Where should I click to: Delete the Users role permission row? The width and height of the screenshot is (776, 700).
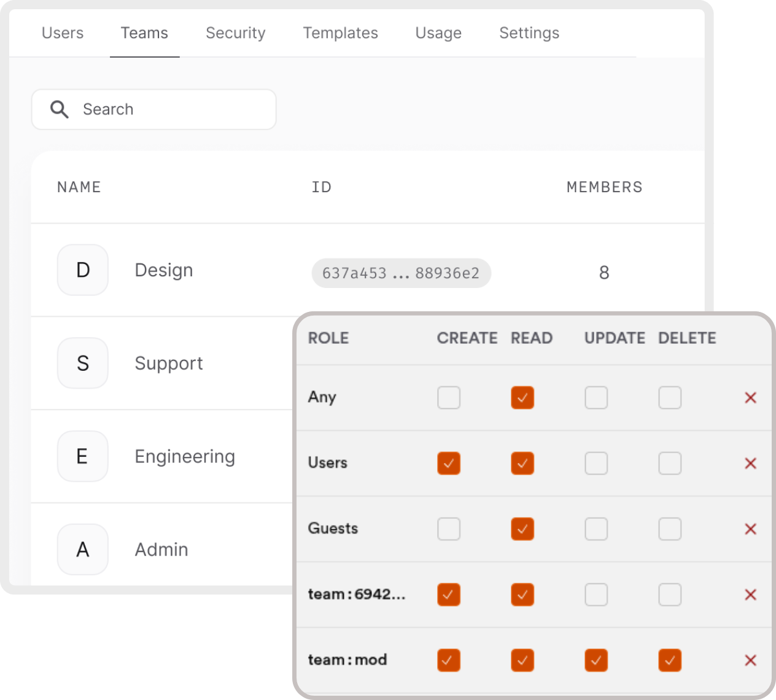[750, 464]
